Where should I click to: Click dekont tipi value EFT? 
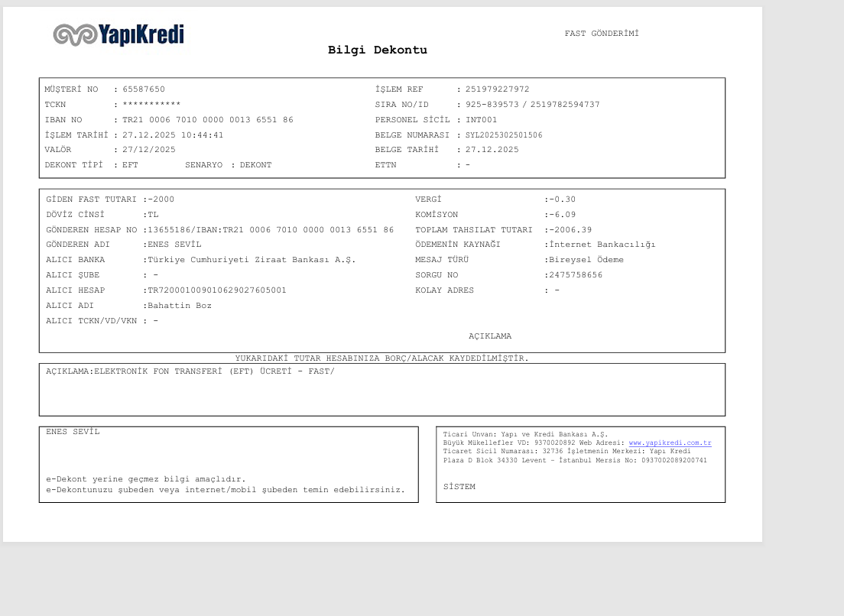click(130, 165)
